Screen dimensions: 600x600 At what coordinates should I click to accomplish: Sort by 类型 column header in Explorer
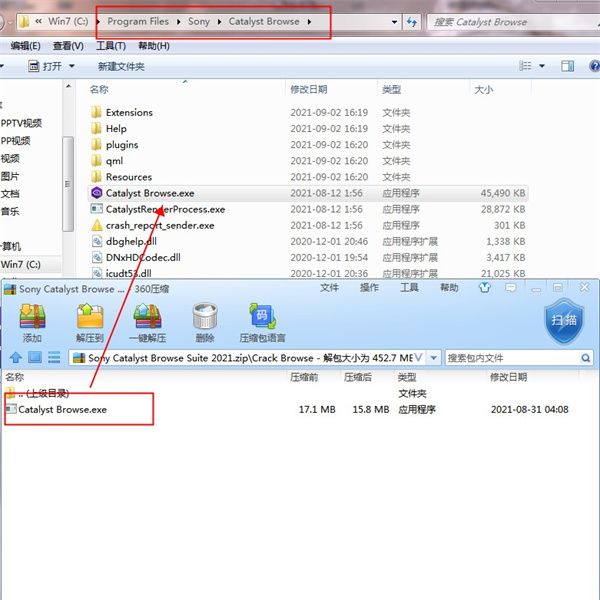(391, 90)
